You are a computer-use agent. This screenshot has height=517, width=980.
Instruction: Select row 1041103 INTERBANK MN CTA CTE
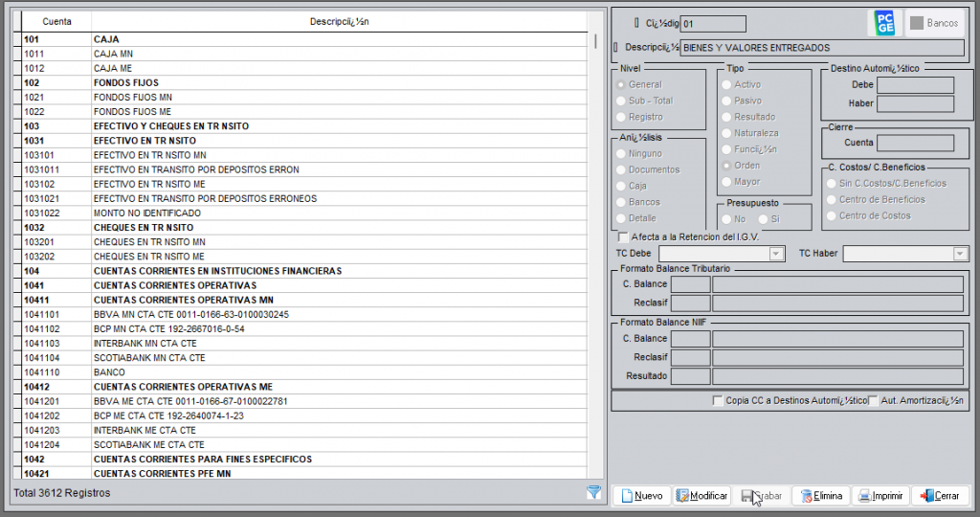point(304,343)
